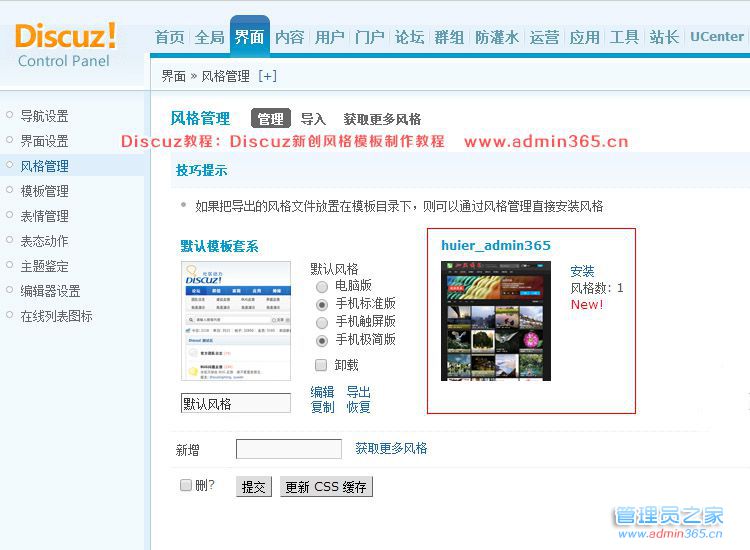Open the UCenter top navigation tab

click(717, 37)
